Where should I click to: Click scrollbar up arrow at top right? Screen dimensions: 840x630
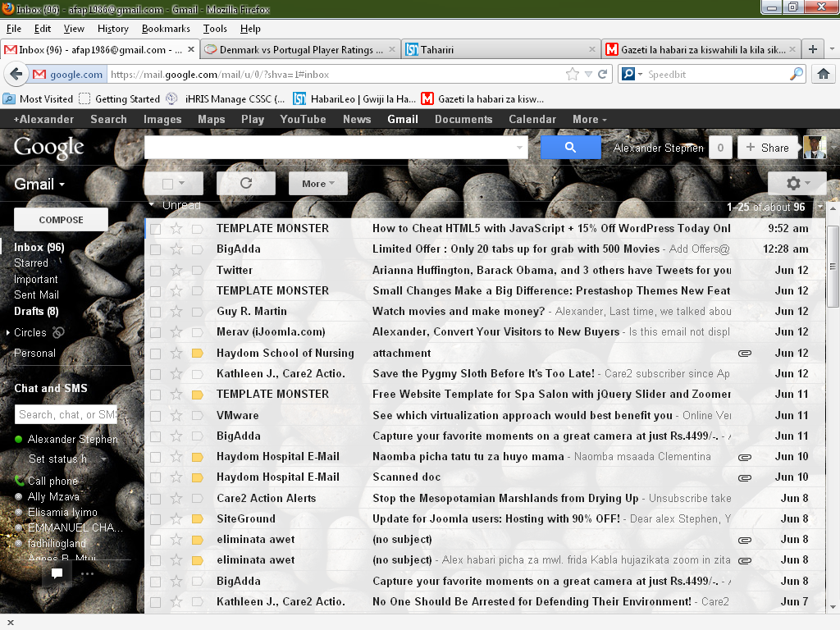(833, 208)
